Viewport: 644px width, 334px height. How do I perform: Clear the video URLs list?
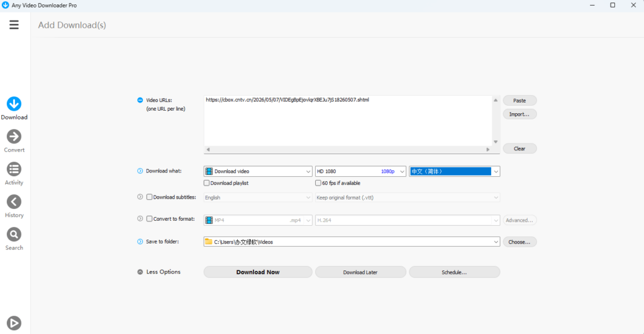pyautogui.click(x=519, y=148)
